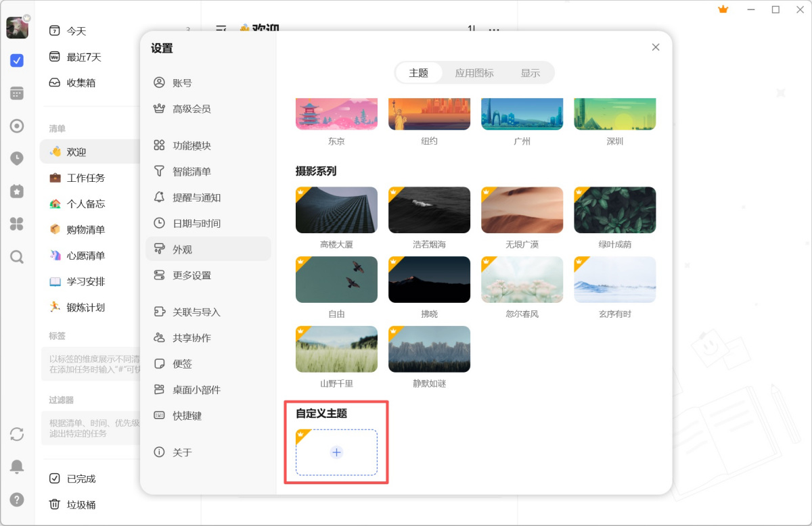Viewport: 812px width, 526px height.
Task: Select the four-quadrant modules icon in sidebar
Action: [x=17, y=224]
